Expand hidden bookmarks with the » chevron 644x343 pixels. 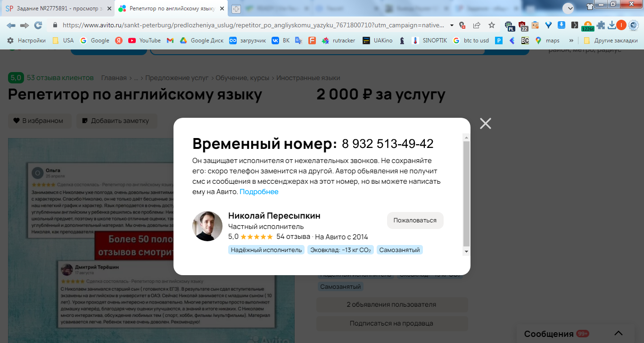click(x=571, y=41)
